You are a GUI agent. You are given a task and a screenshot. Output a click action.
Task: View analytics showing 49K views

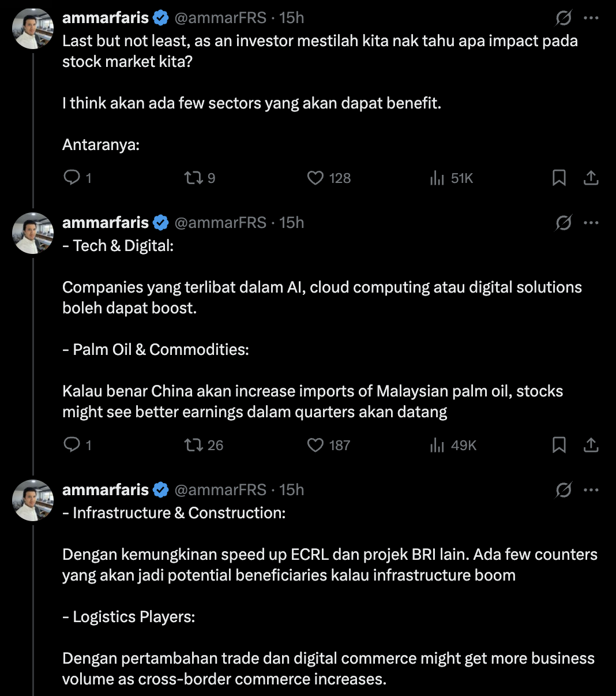pos(437,445)
